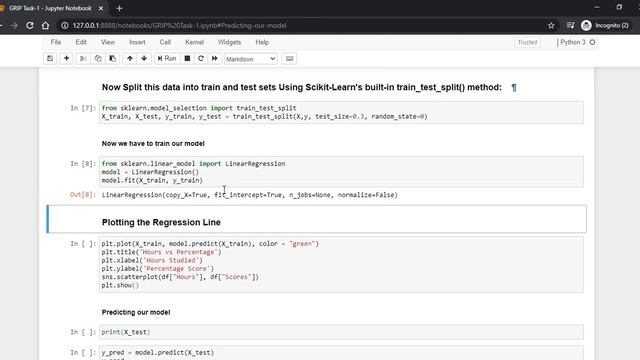
Task: Click the Python 3 kernel indicator
Action: click(x=573, y=42)
